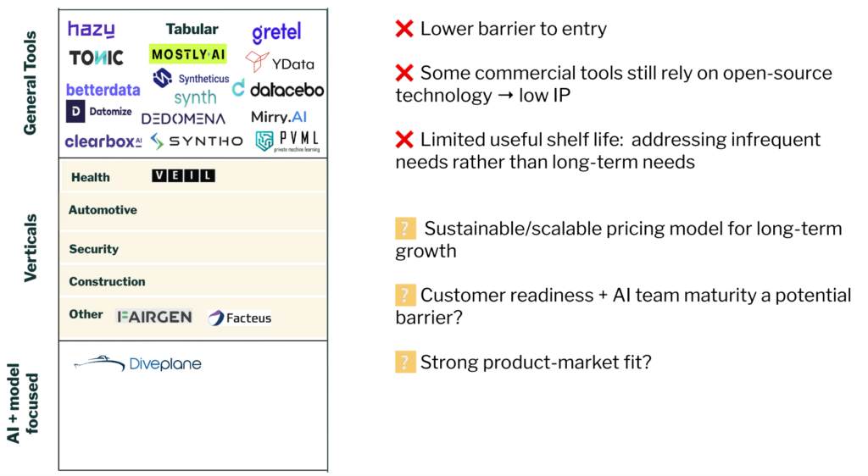Image resolution: width=868 pixels, height=476 pixels.
Task: Click the Facteus logo
Action: click(x=240, y=318)
